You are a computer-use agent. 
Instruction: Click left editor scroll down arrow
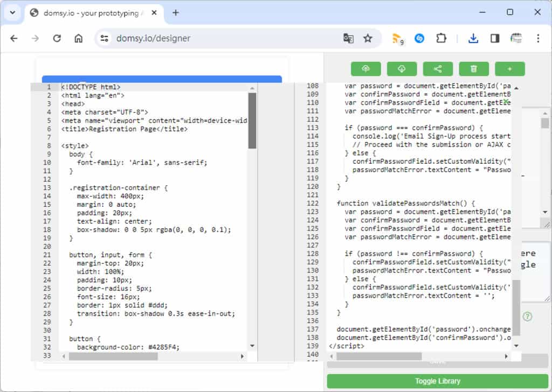[x=252, y=346]
